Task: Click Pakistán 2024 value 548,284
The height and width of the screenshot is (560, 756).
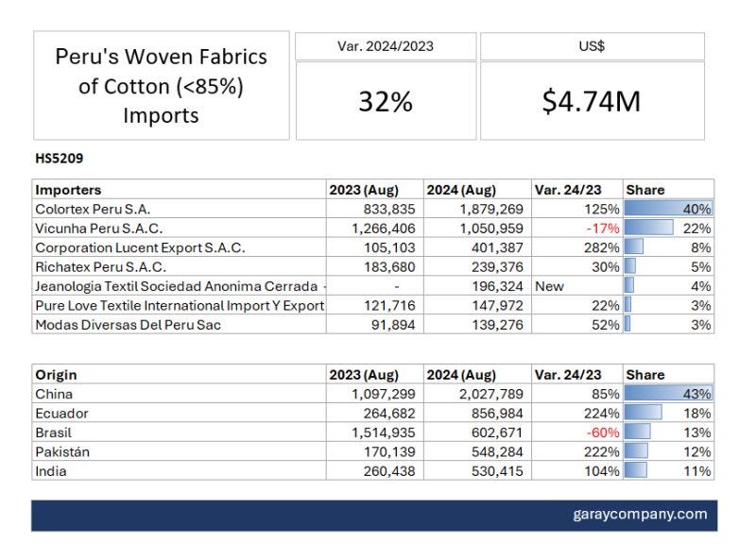Action: [497, 452]
